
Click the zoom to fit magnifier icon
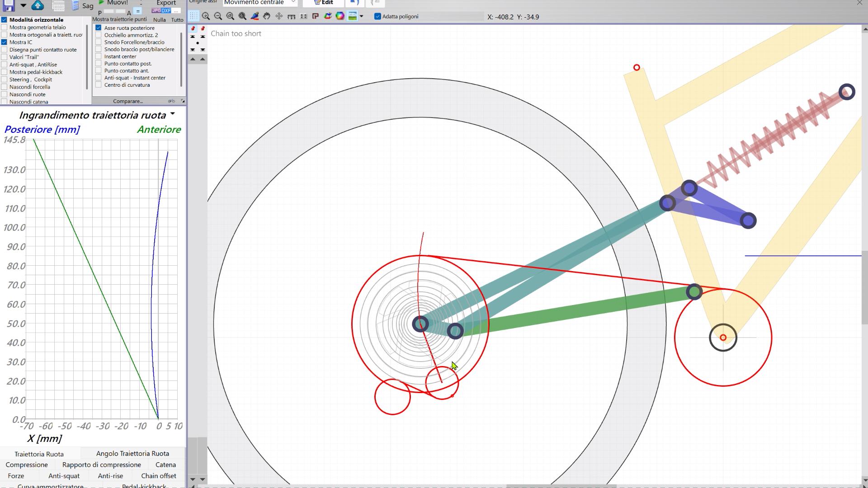tap(242, 16)
